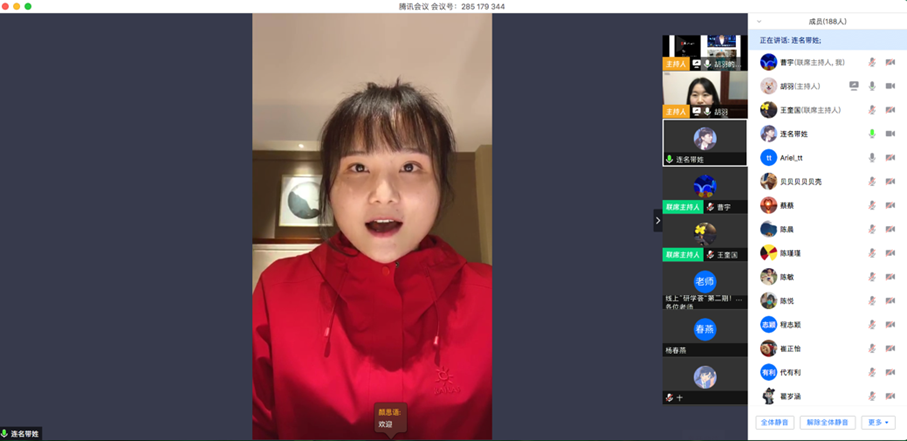Toggle microphone for member 蔡蔡

click(x=872, y=205)
